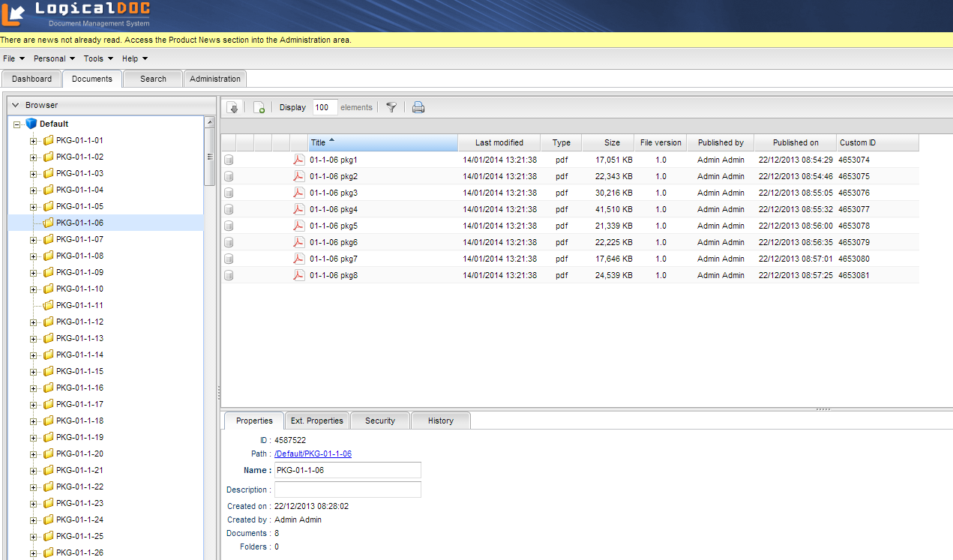Expand the PKG-01-1-05 folder node
This screenshot has width=953, height=560.
tap(33, 207)
